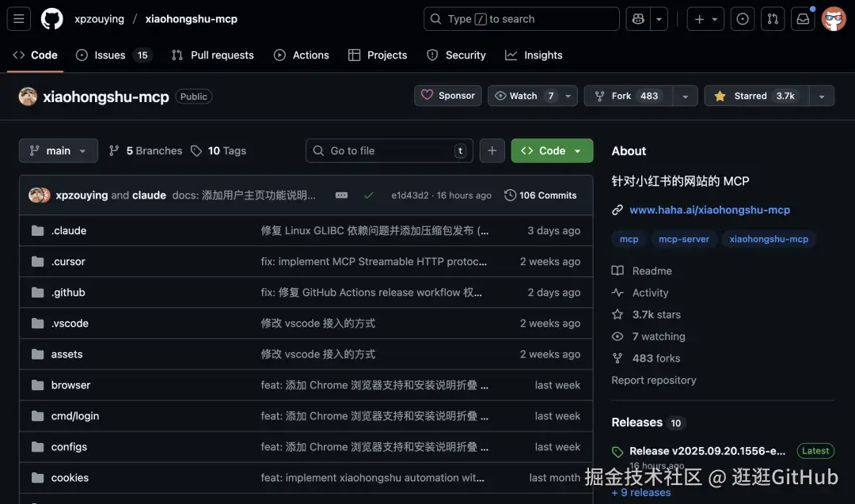Image resolution: width=855 pixels, height=504 pixels.
Task: Open the GitHub home page logo
Action: click(x=51, y=18)
